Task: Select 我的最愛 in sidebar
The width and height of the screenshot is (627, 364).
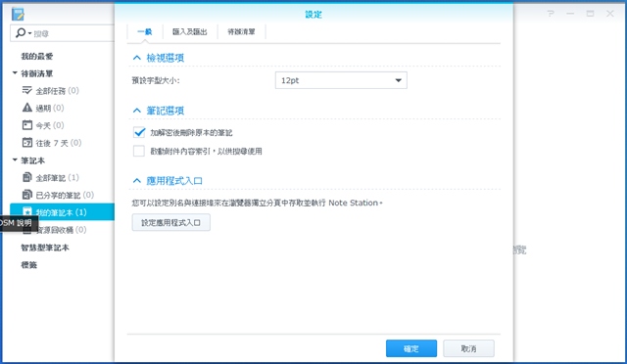Action: (x=37, y=56)
